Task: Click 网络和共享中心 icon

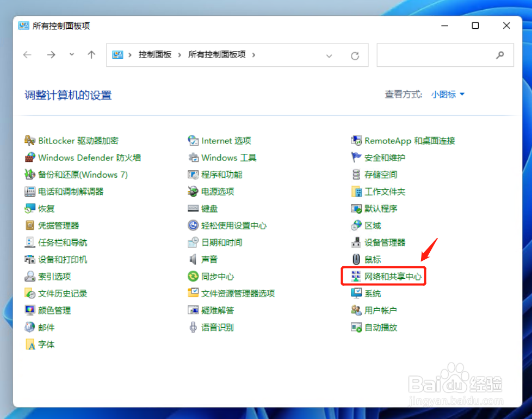Action: click(x=356, y=276)
